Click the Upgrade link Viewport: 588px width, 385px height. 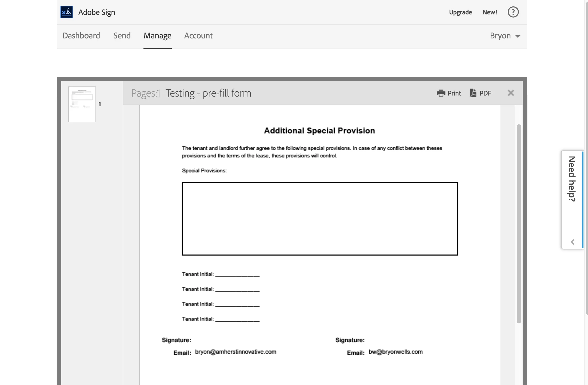pos(460,12)
